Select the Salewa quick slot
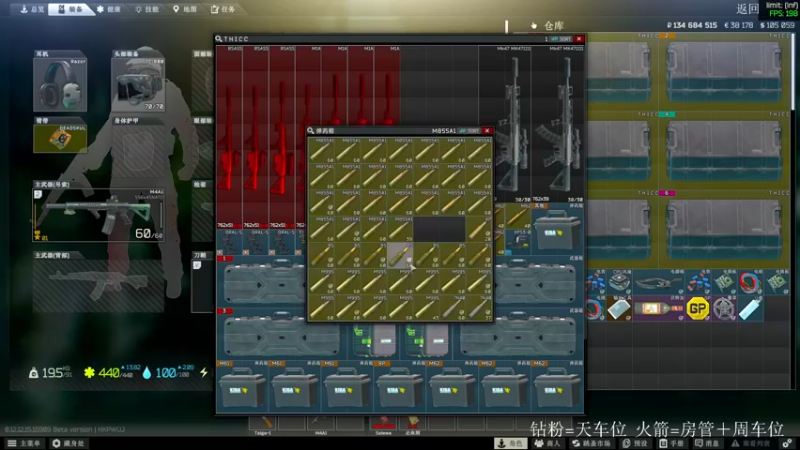The height and width of the screenshot is (450, 800). coord(383,424)
